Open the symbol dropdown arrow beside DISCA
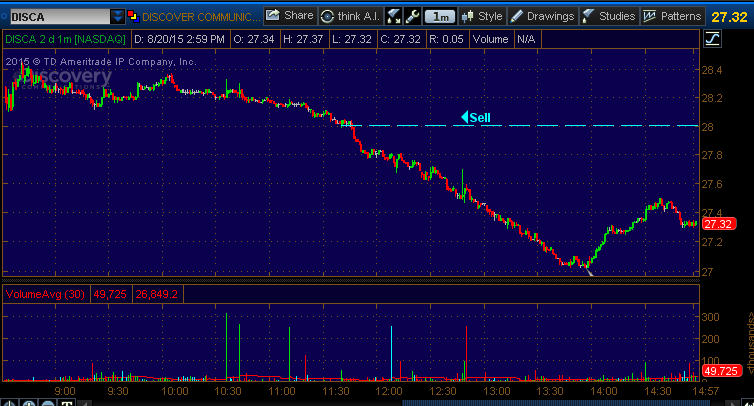754x406 pixels. (119, 17)
